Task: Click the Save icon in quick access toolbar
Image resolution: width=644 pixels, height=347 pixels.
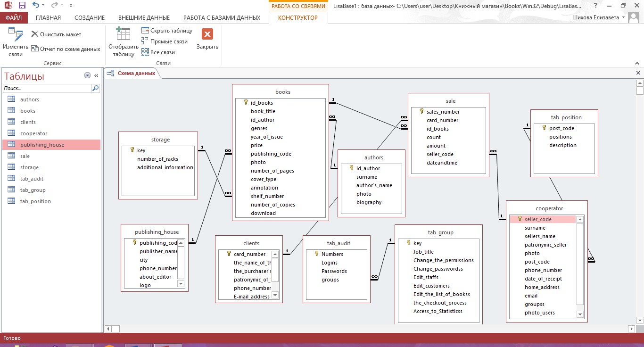Action: [22, 6]
